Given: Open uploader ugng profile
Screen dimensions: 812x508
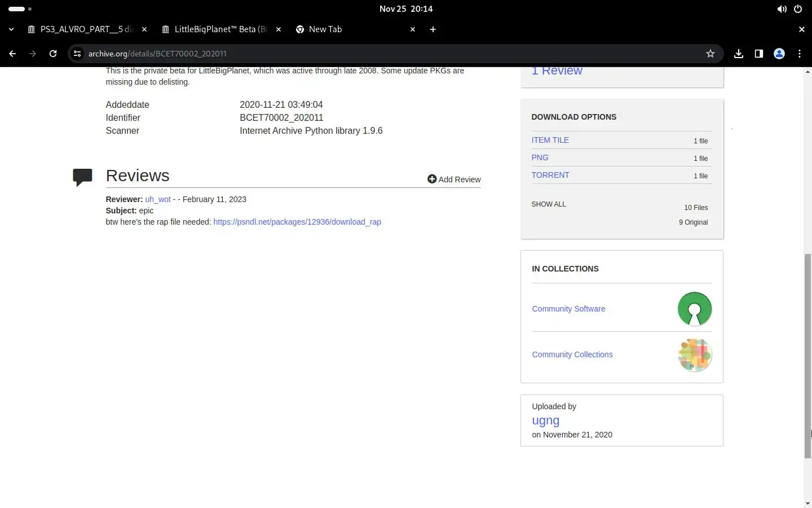Looking at the screenshot, I should pos(546,421).
